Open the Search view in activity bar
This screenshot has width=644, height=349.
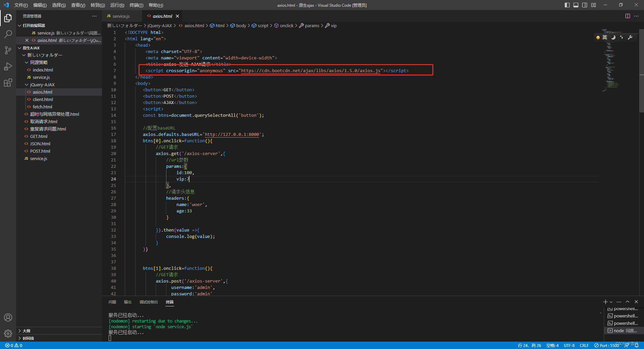[8, 34]
